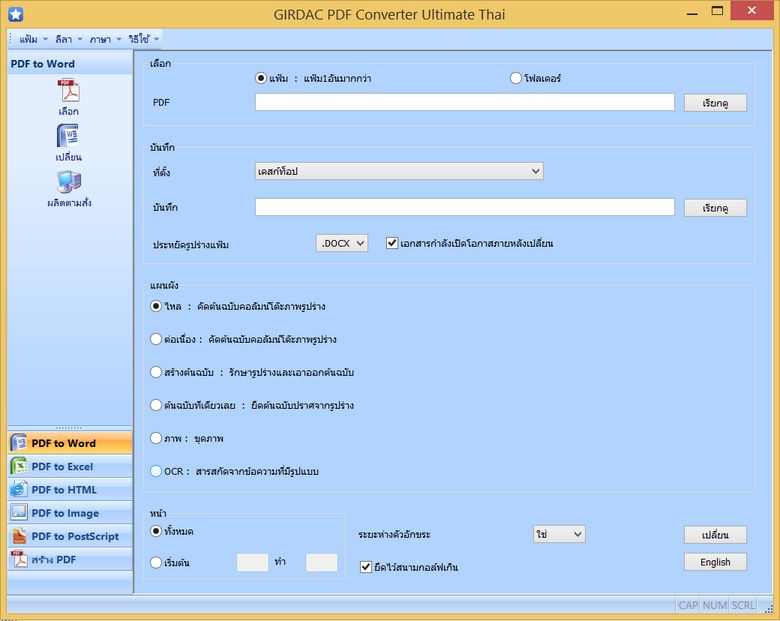Select the โฟลเดอร์ folder radio button
The height and width of the screenshot is (621, 780).
point(516,78)
